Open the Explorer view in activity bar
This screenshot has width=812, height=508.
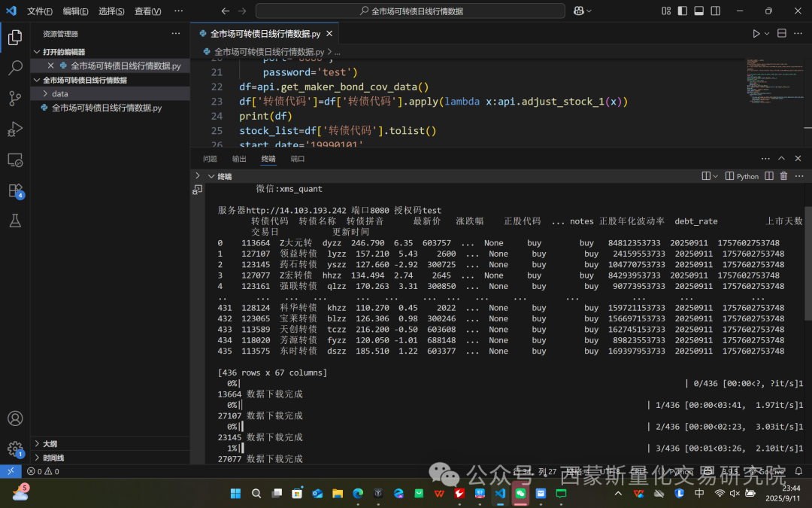click(15, 37)
